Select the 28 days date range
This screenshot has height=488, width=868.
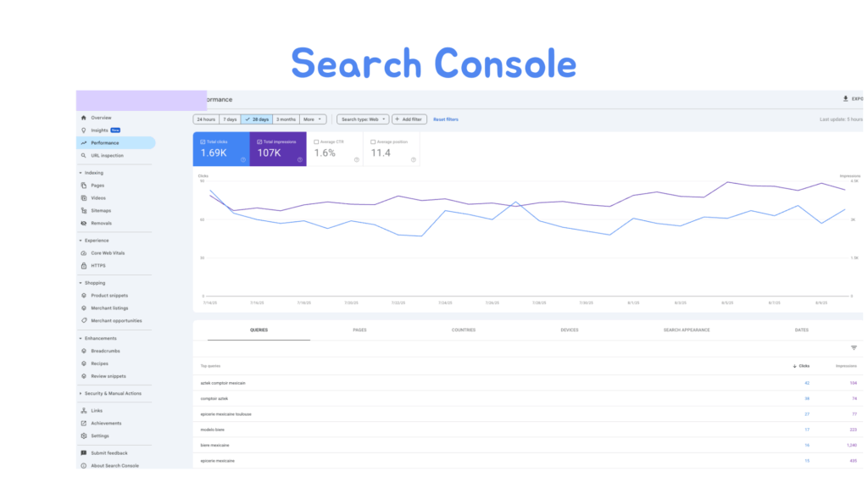click(257, 119)
